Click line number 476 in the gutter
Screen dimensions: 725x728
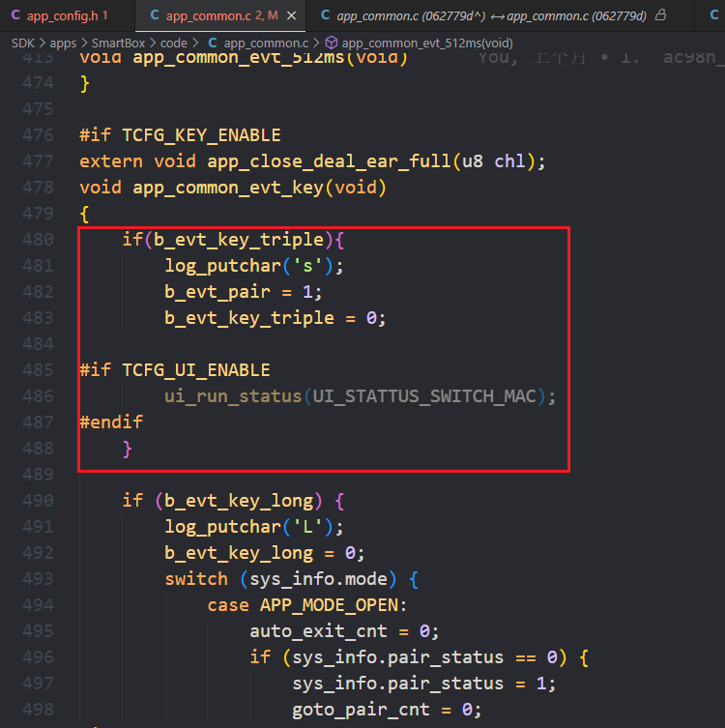(x=38, y=135)
